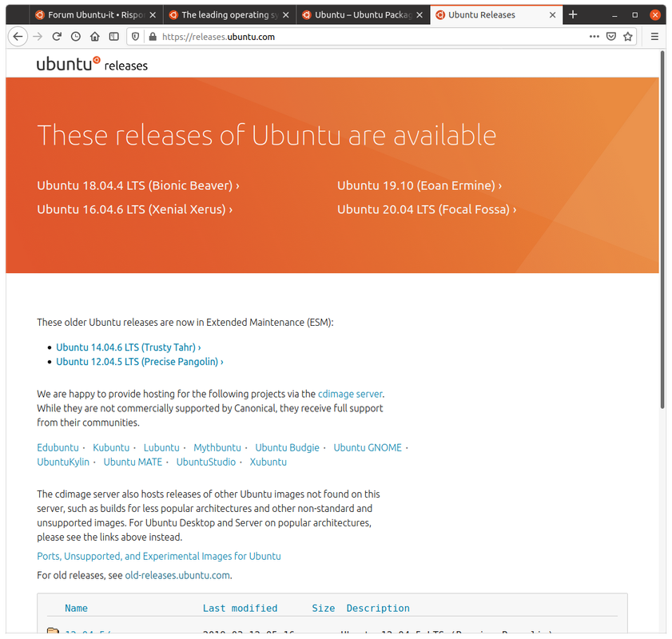Open page actions three-dots menu
Viewport: 672px width, 639px height.
(594, 37)
